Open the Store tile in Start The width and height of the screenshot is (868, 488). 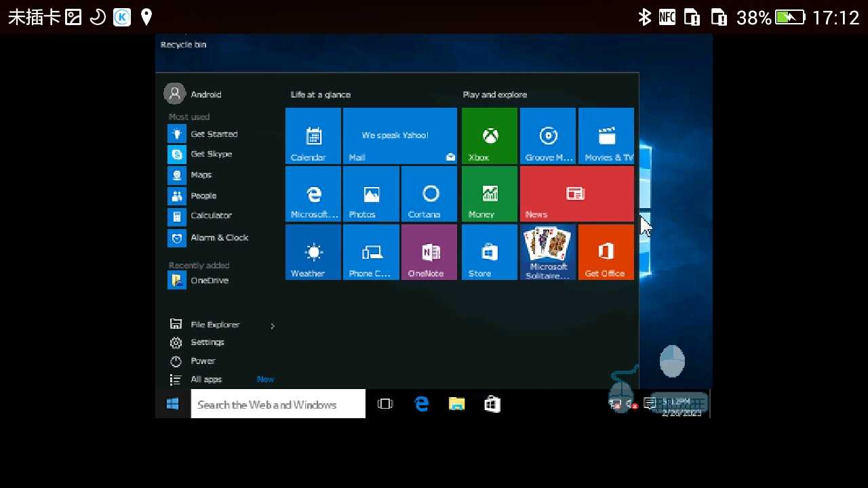490,252
